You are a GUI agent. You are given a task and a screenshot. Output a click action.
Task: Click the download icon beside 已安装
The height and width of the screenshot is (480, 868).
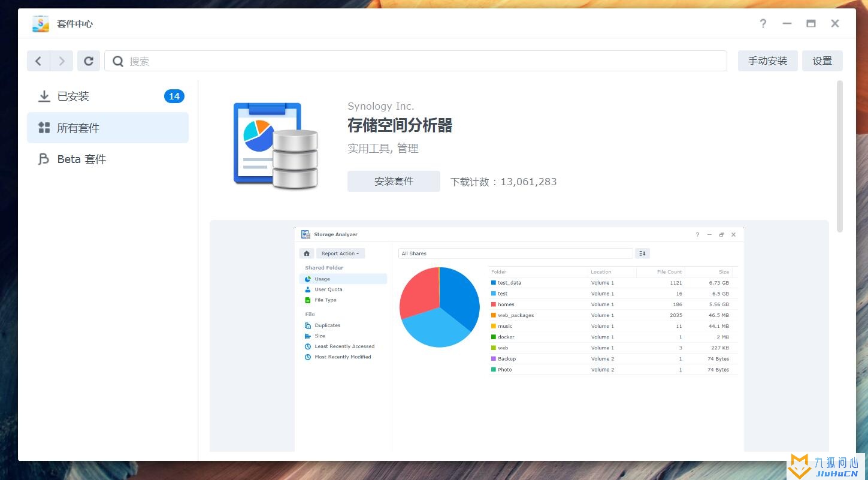[x=44, y=96]
